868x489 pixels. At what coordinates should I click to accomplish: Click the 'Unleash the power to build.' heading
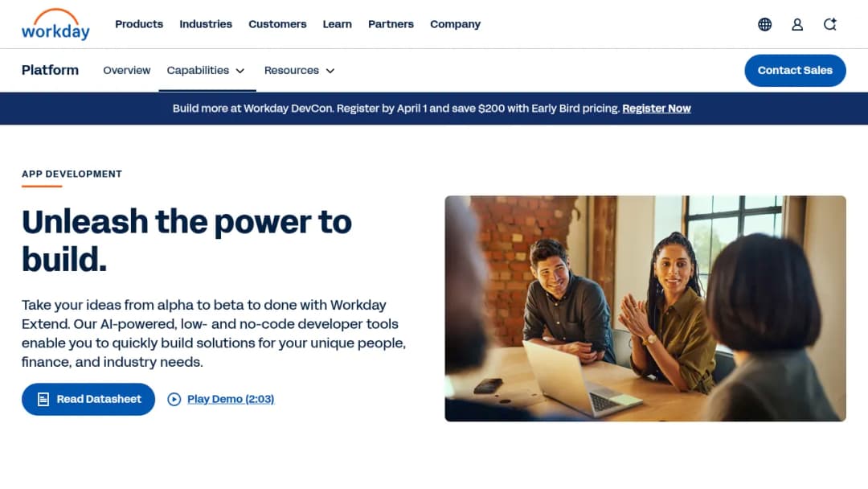point(186,240)
